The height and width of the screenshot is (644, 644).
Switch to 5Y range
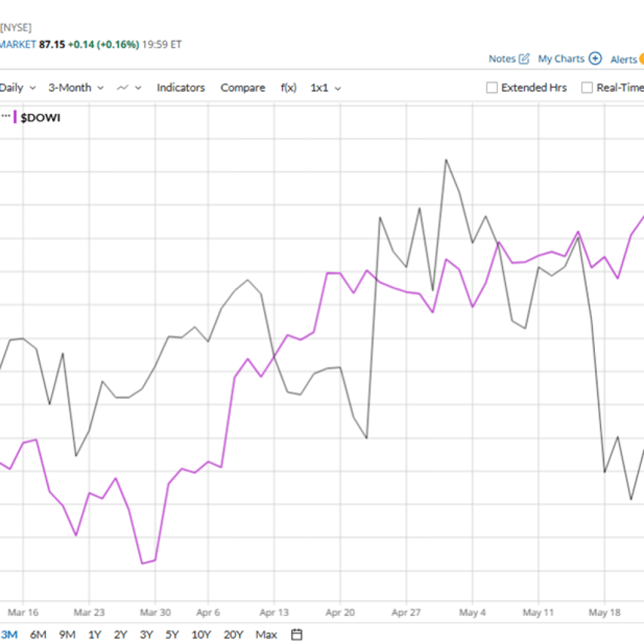click(x=172, y=635)
